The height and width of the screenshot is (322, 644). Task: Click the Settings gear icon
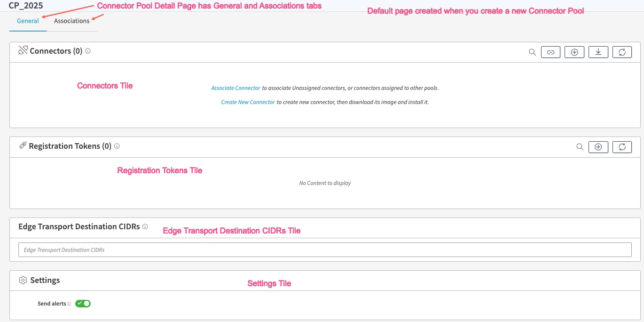click(x=23, y=281)
